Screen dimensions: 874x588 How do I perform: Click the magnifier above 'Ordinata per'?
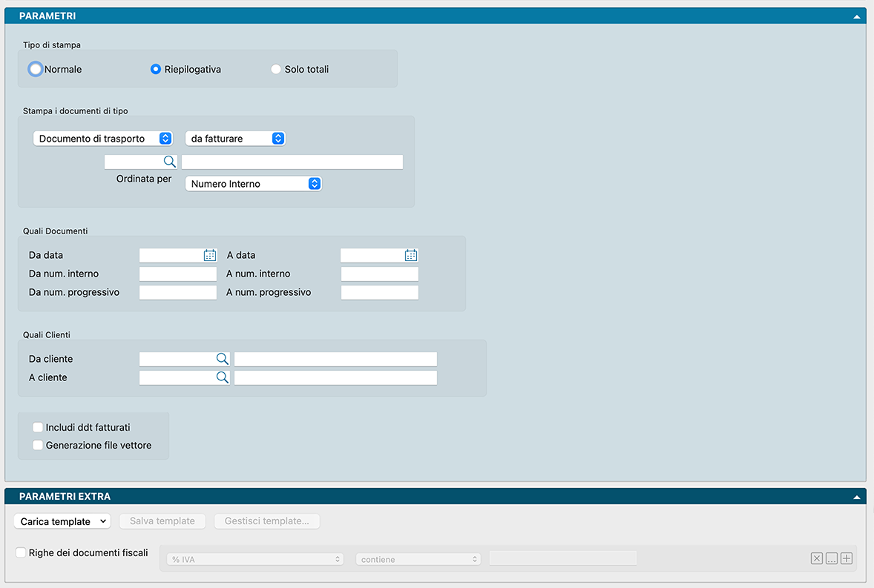(169, 162)
